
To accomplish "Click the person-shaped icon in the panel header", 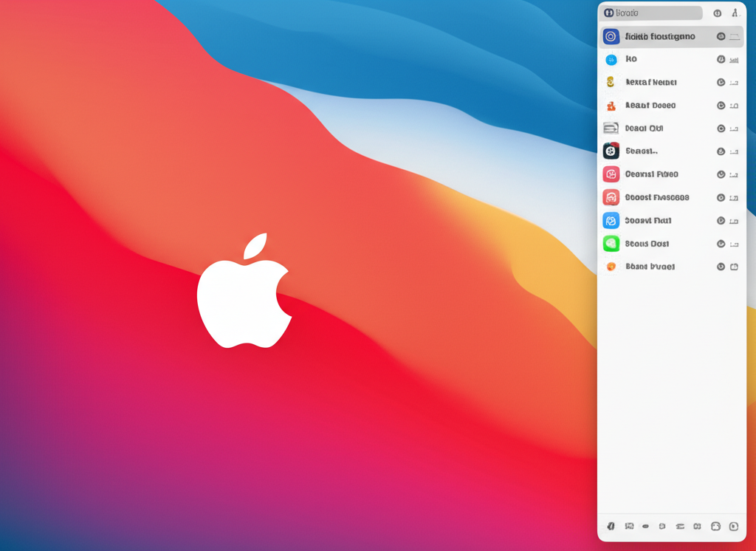I will coord(735,13).
